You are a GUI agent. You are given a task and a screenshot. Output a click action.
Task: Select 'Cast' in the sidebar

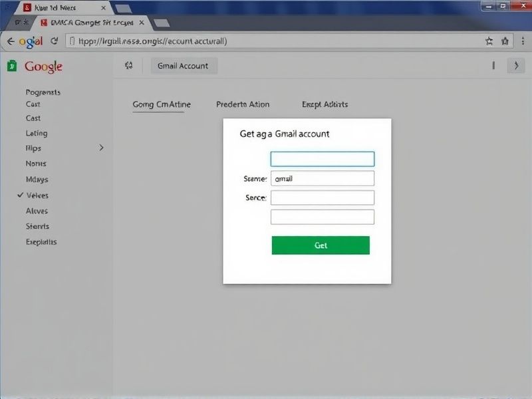point(33,118)
